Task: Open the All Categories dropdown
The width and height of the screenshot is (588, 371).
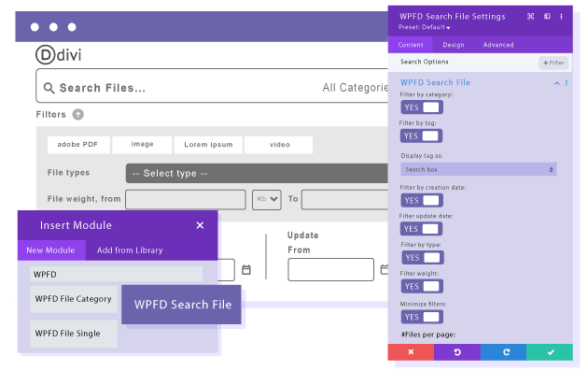Action: point(355,88)
